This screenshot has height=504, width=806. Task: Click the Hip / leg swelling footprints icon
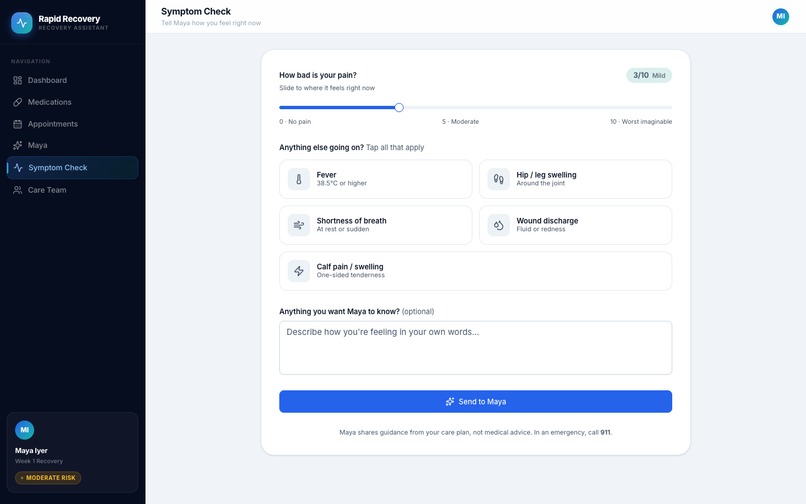499,179
